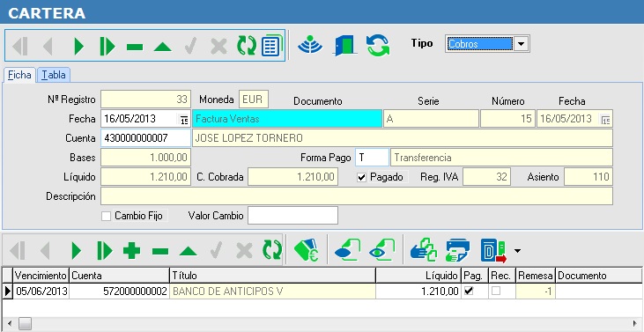This screenshot has height=332, width=644.
Task: Delete due-date row with lower minus icon
Action: [x=160, y=251]
